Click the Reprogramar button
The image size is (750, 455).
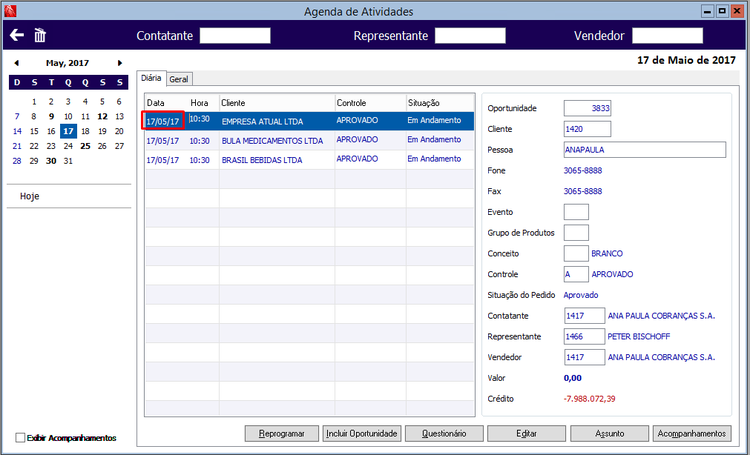(x=281, y=433)
